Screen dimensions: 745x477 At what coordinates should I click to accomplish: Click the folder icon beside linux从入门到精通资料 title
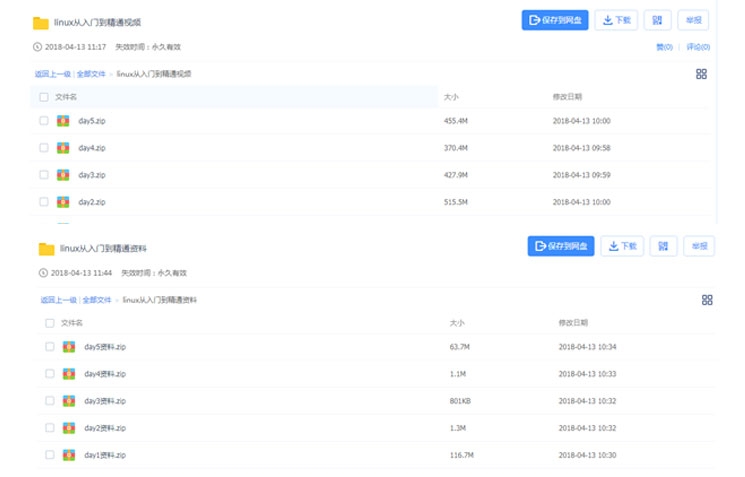pos(46,249)
